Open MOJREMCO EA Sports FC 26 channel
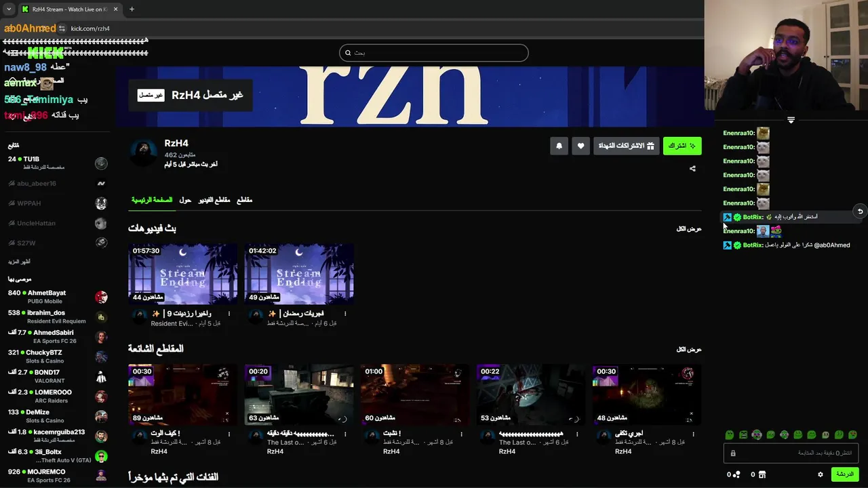This screenshot has height=488, width=868. 58,476
